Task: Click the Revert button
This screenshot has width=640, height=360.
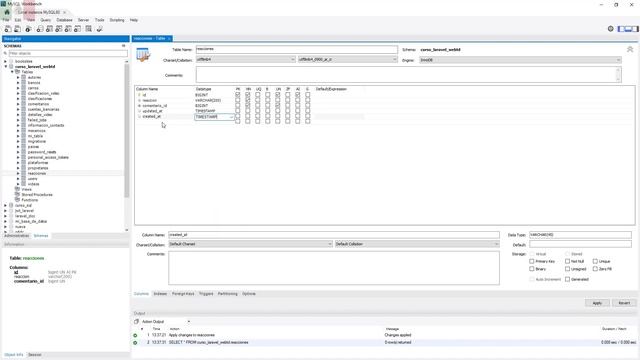Action: 624,303
